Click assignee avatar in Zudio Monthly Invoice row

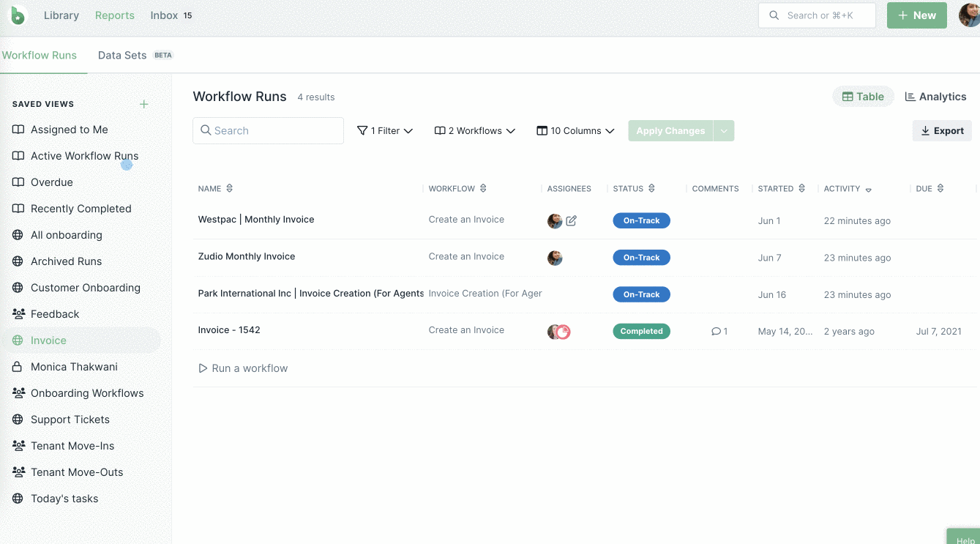click(x=555, y=258)
